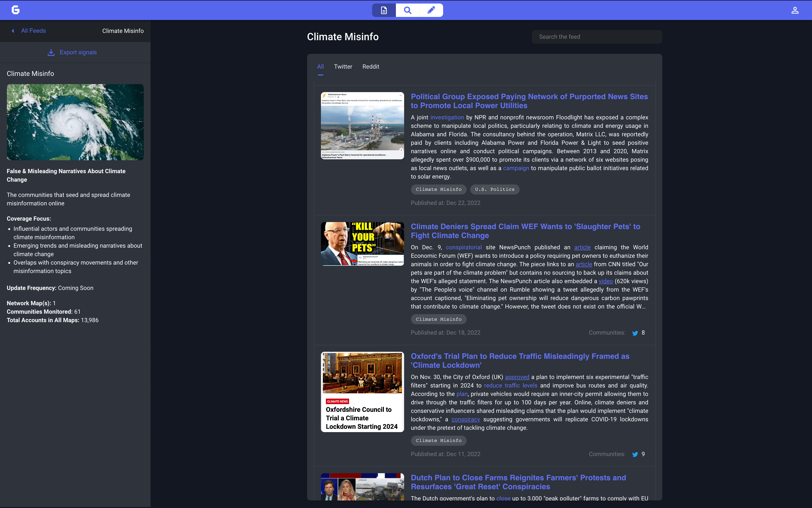Click Climate Misinfo tag under first article
812x508 pixels.
(x=438, y=189)
